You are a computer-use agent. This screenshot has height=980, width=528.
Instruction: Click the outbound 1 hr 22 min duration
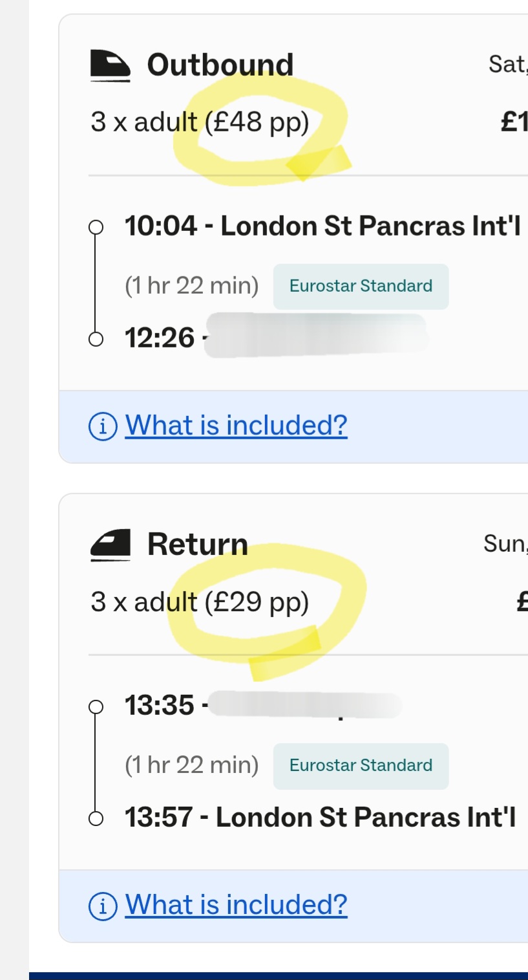[191, 286]
